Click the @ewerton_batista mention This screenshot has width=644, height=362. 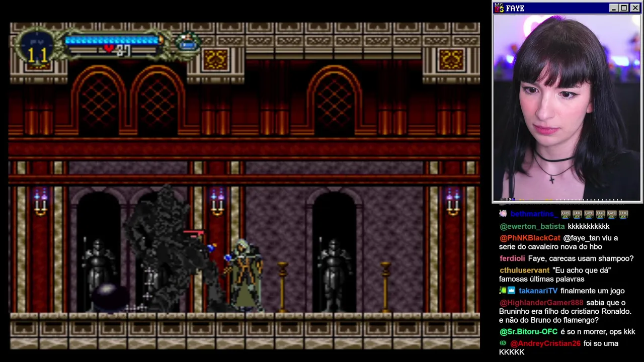[532, 226]
